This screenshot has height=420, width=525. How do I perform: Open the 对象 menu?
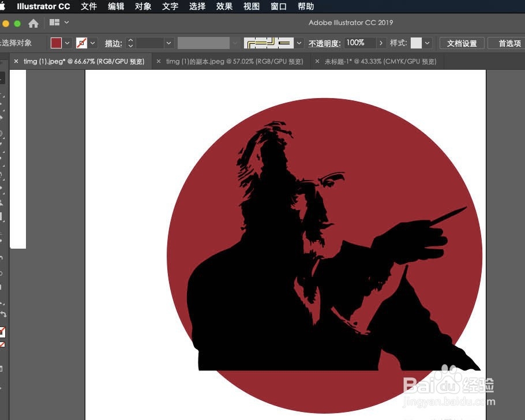coord(143,6)
